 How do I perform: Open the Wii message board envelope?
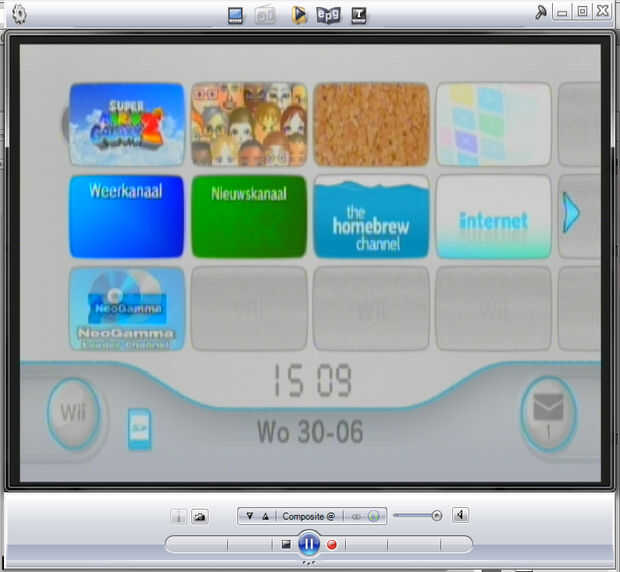(x=548, y=415)
